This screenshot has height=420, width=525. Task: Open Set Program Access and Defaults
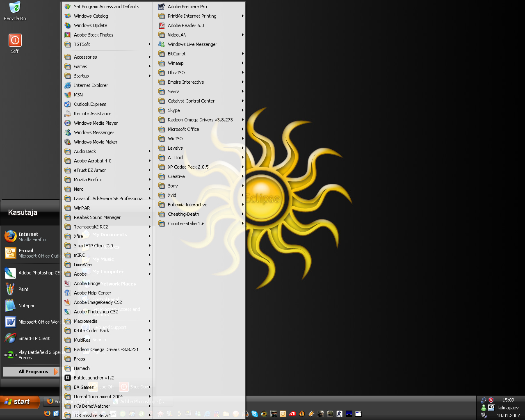coord(107,7)
